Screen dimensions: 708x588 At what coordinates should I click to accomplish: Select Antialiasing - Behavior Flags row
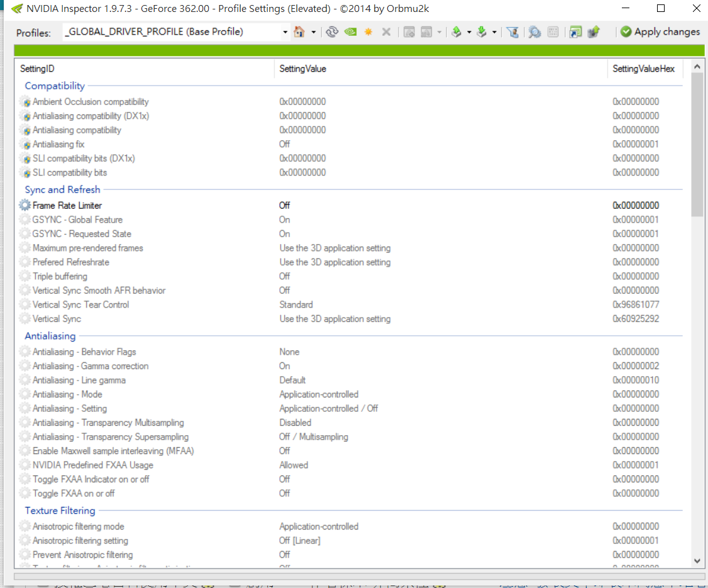coord(350,352)
